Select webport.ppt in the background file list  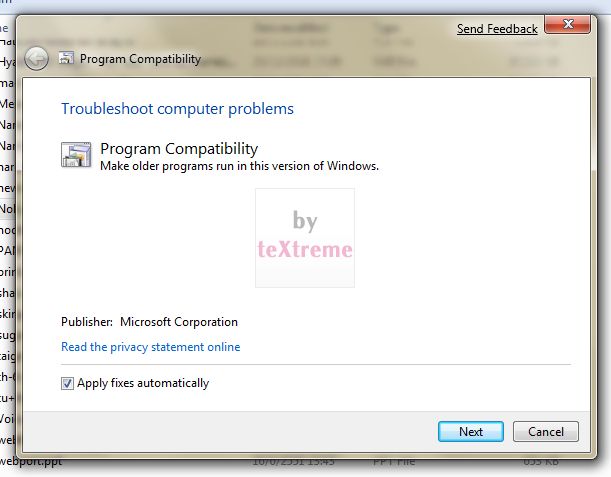click(x=31, y=461)
